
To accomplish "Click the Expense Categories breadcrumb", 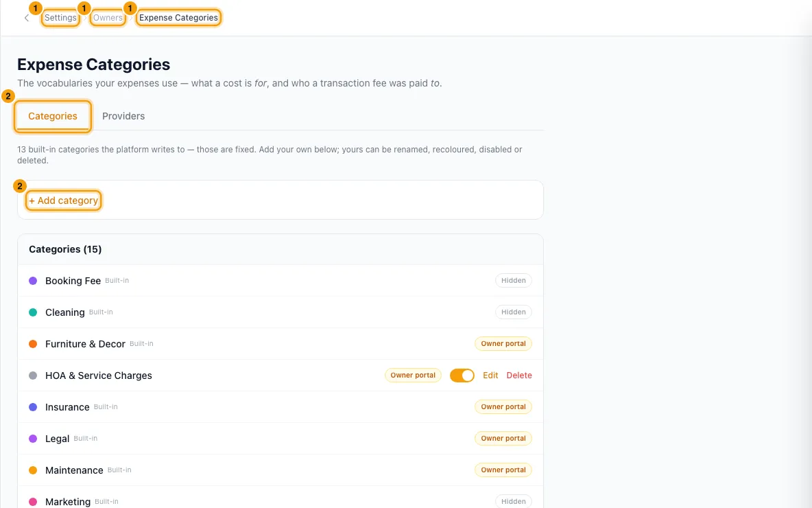I will pos(179,18).
